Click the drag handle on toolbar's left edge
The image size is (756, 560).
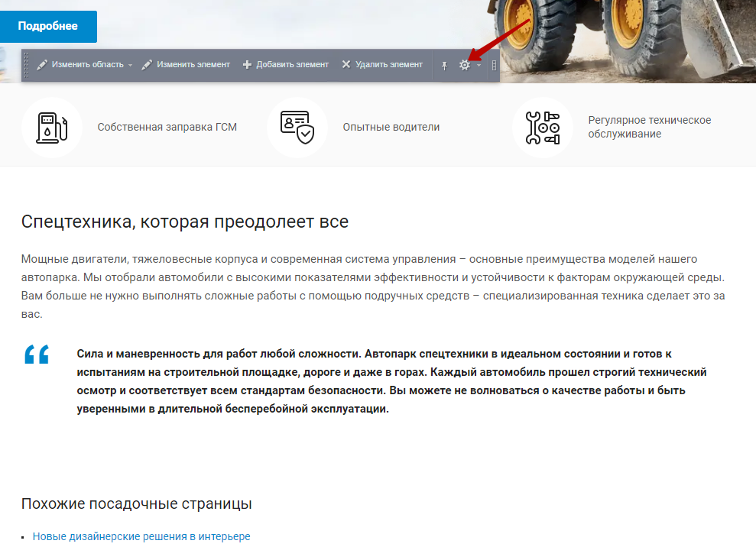(26, 65)
